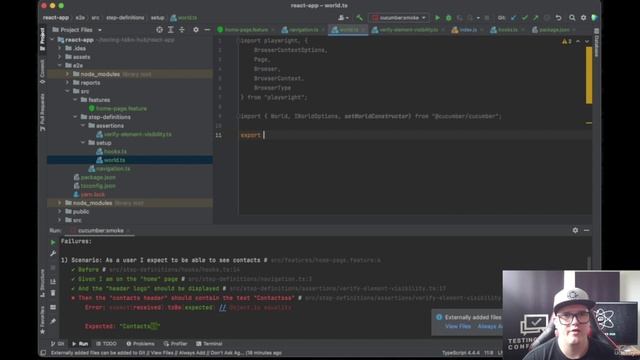Open Run panel settings gear
640x360 pixels.
[x=575, y=230]
